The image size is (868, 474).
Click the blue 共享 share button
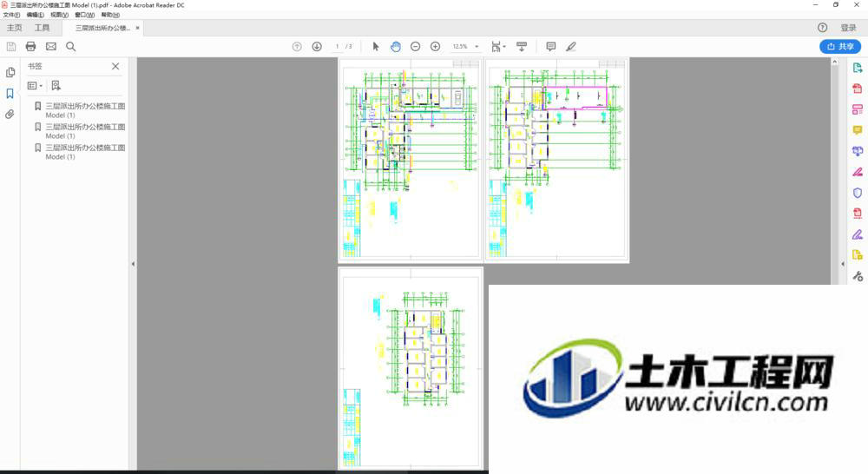click(x=840, y=47)
